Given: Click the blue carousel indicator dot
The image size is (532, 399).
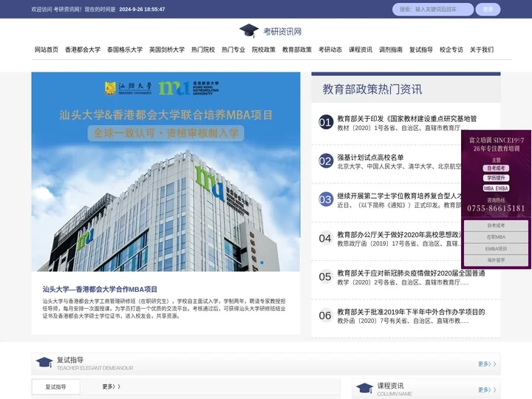Looking at the screenshot, I should pos(262,262).
